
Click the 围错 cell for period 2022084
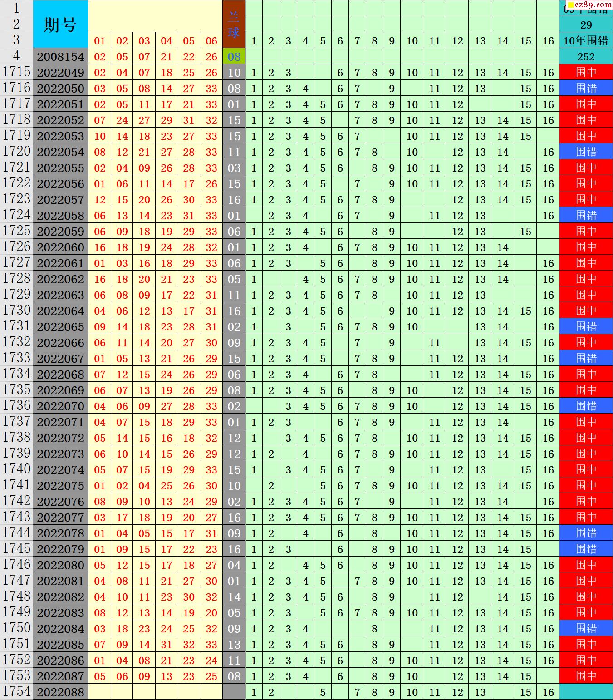click(x=586, y=629)
